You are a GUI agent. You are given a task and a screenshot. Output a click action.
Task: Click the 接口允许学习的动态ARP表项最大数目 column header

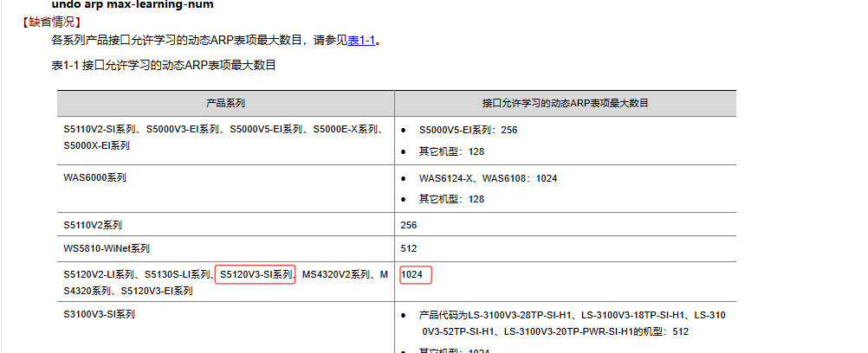[x=565, y=104]
